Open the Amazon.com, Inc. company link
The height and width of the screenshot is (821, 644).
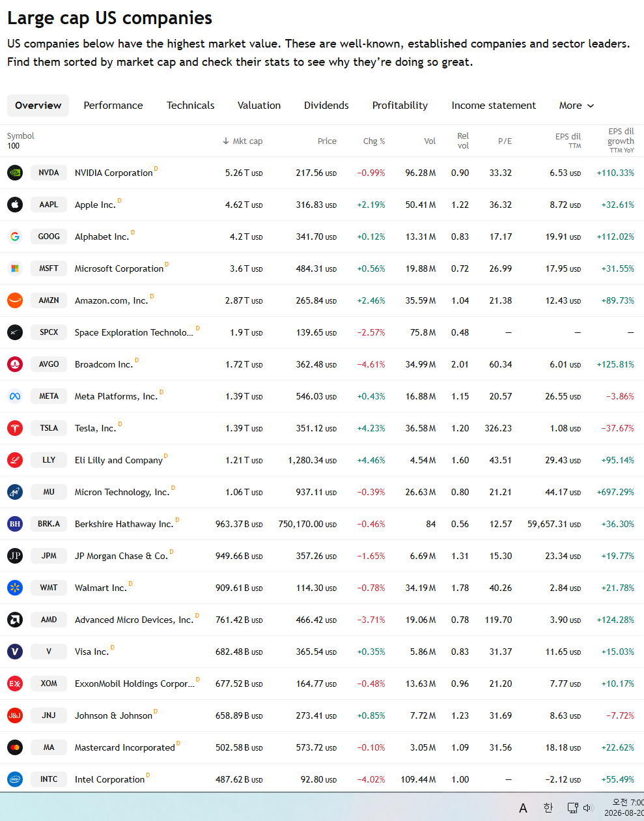pos(111,300)
